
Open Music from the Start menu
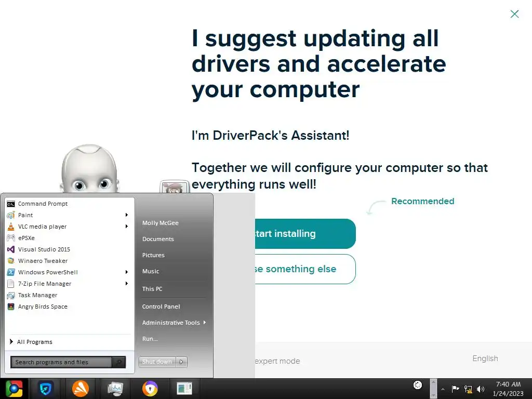[x=150, y=271]
